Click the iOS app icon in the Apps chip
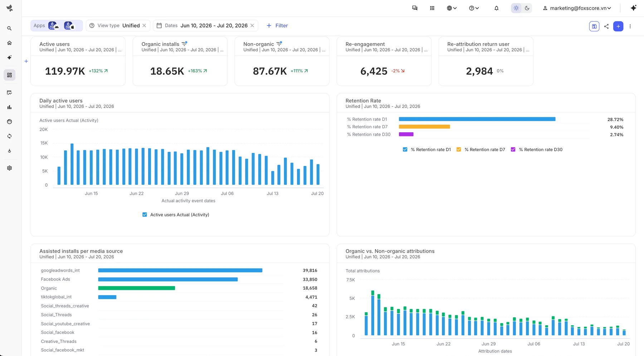Viewport: 644px width, 356px height. coord(69,25)
